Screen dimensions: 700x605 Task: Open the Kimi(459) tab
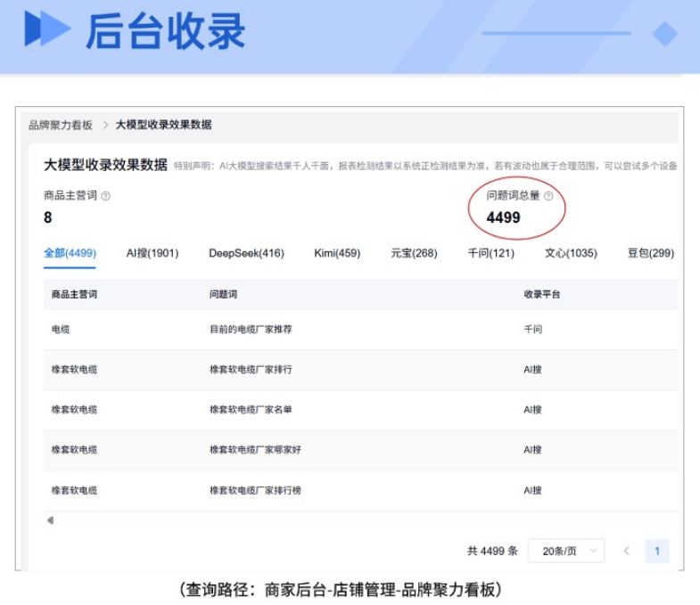(337, 253)
